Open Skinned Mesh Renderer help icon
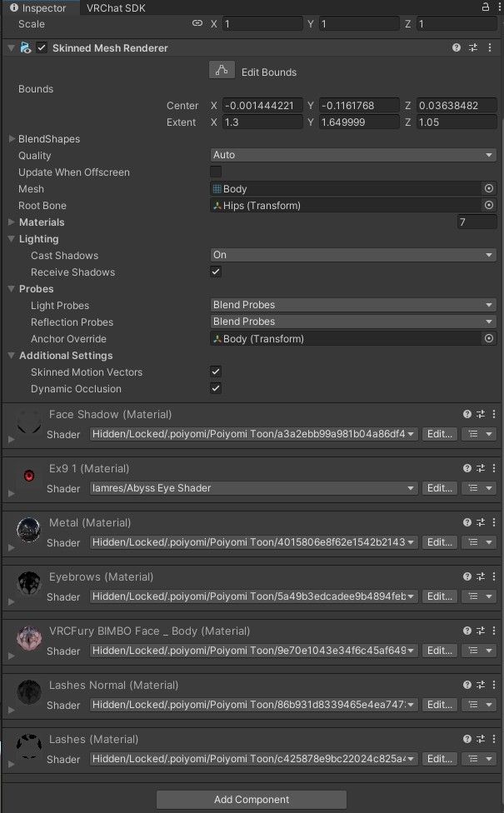Image resolution: width=504 pixels, height=813 pixels. (457, 47)
